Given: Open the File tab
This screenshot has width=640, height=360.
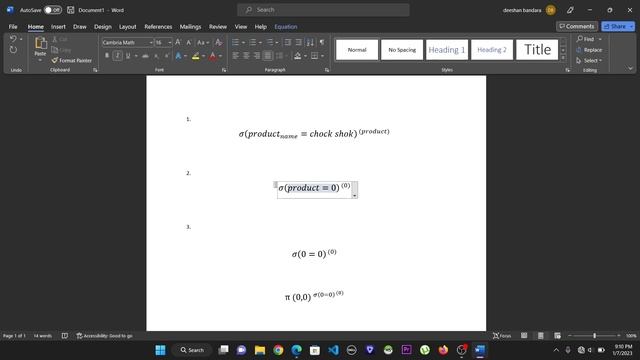Looking at the screenshot, I should [13, 27].
